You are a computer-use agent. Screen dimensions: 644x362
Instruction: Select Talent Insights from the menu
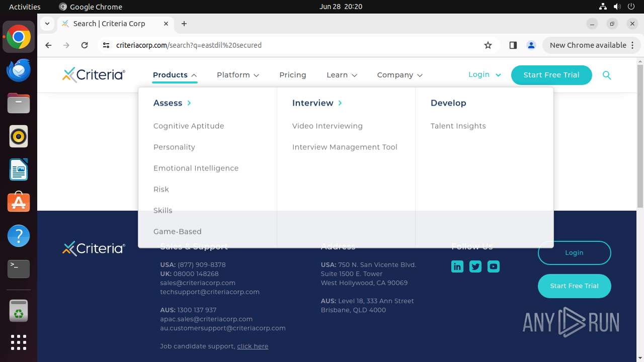click(x=458, y=126)
